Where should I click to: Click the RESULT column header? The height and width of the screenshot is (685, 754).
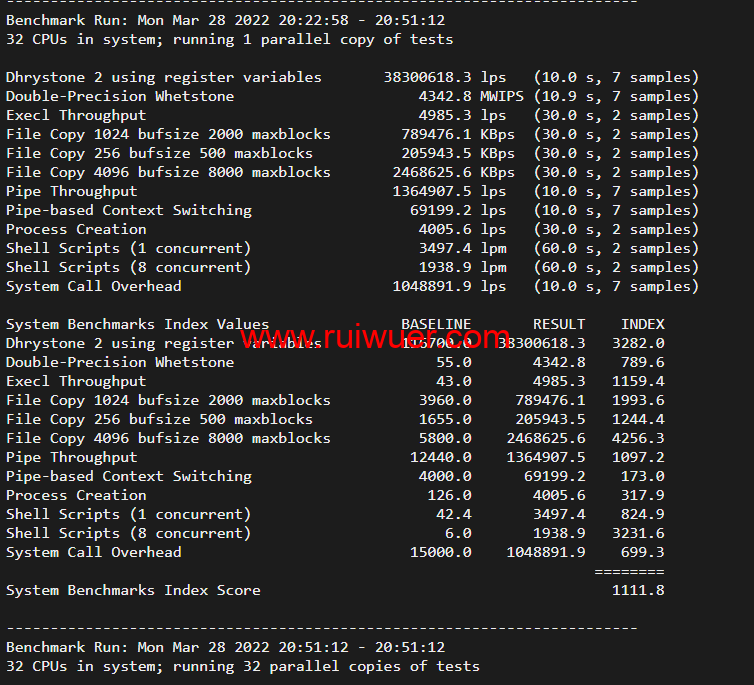pyautogui.click(x=559, y=324)
